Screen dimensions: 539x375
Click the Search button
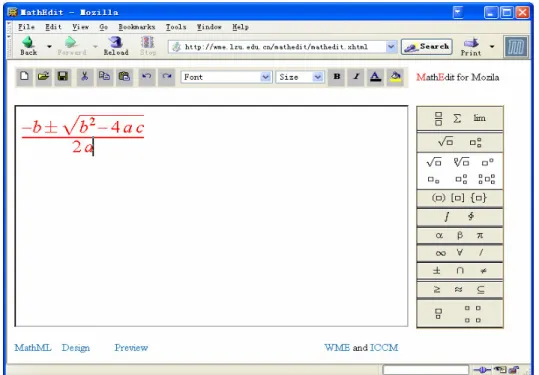[x=426, y=47]
